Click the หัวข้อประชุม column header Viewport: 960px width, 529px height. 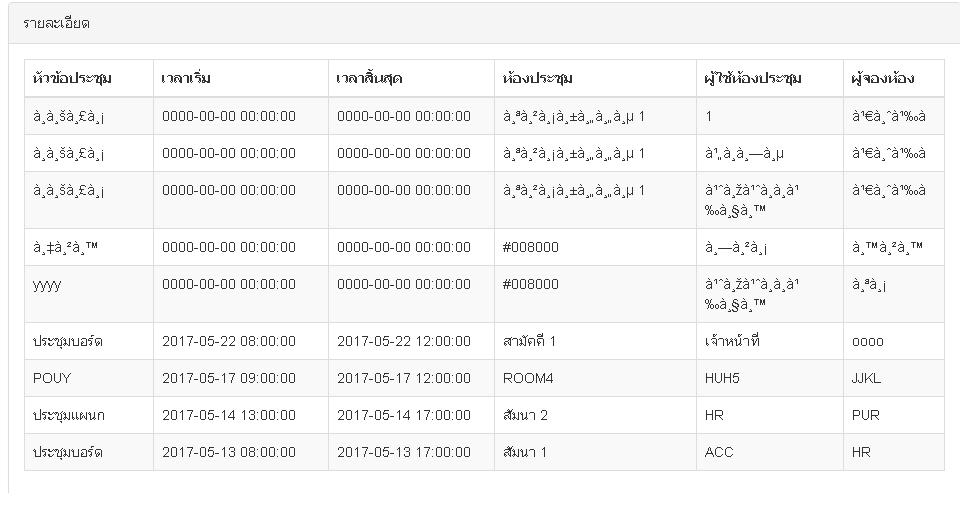72,79
